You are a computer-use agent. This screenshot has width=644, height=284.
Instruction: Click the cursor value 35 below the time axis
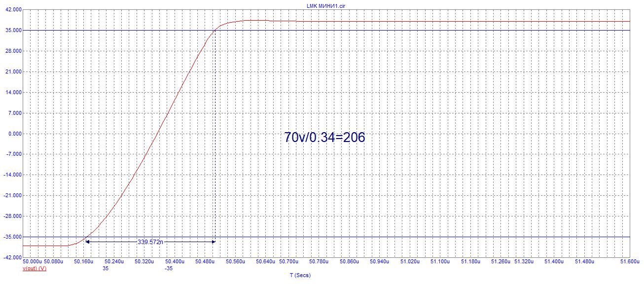click(106, 269)
